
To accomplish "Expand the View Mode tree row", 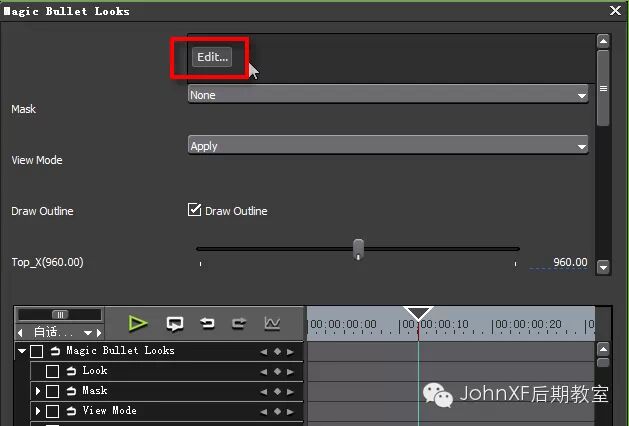I will (38, 411).
